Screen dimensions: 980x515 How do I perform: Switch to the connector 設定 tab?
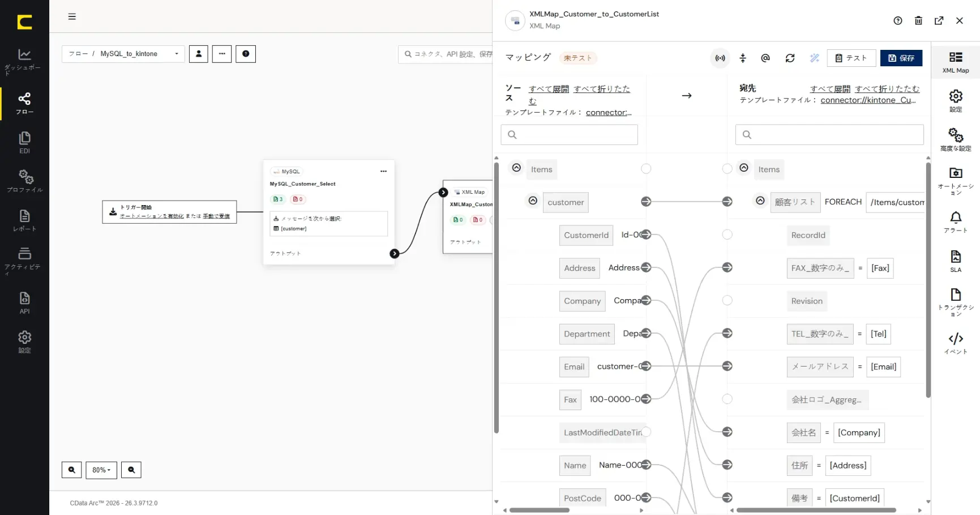tap(956, 101)
